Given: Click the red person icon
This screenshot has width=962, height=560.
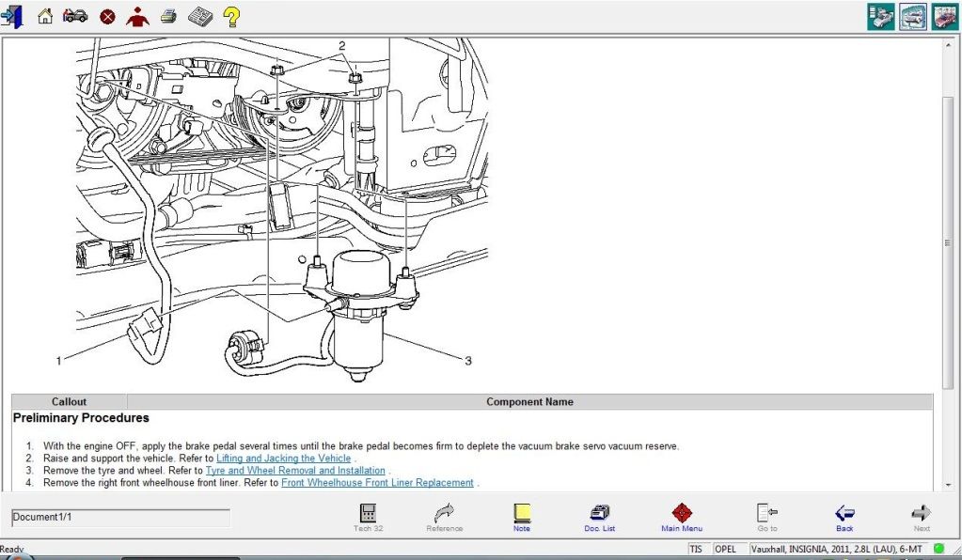Looking at the screenshot, I should (x=137, y=17).
